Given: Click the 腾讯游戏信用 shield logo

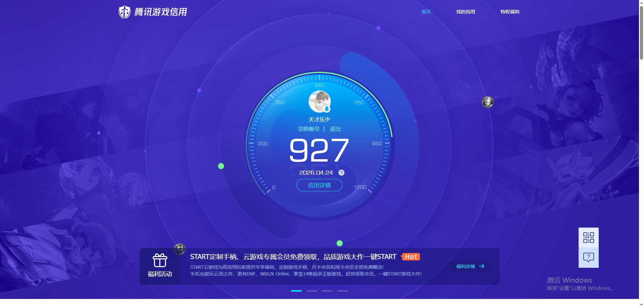Looking at the screenshot, I should click(124, 12).
